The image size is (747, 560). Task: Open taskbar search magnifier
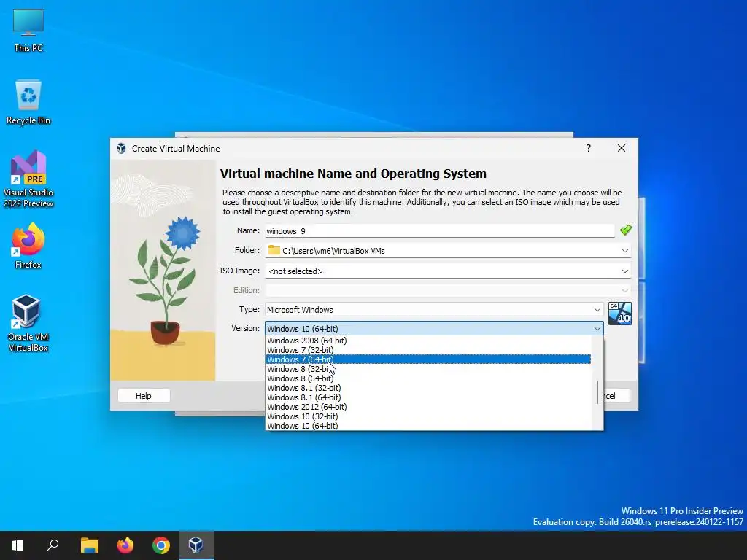(53, 545)
